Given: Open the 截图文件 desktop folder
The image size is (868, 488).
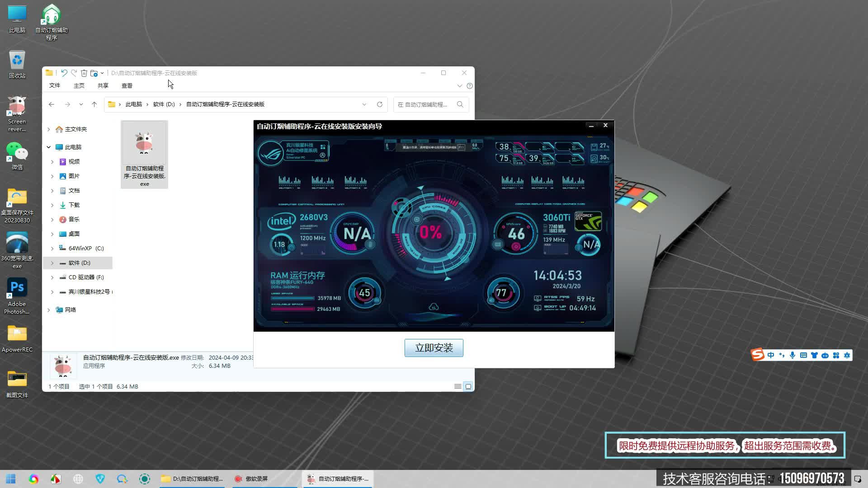Looking at the screenshot, I should coord(17,384).
